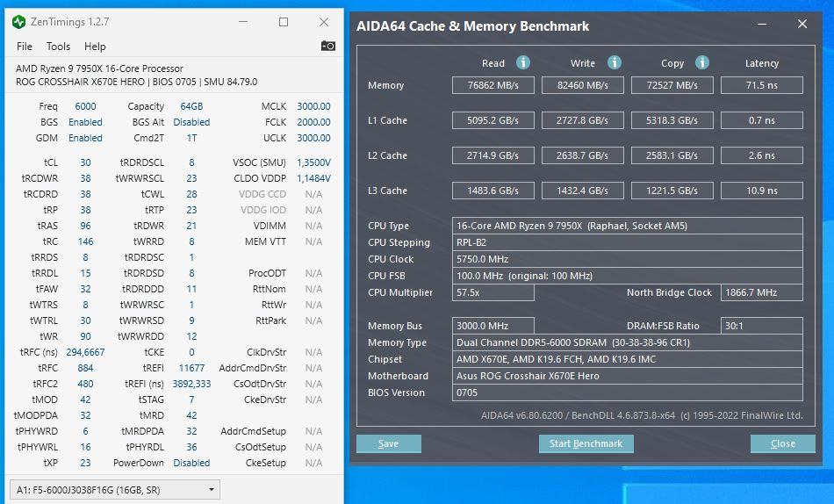Click the CPU Multiplier field 57.5x
This screenshot has width=834, height=504.
pos(493,292)
